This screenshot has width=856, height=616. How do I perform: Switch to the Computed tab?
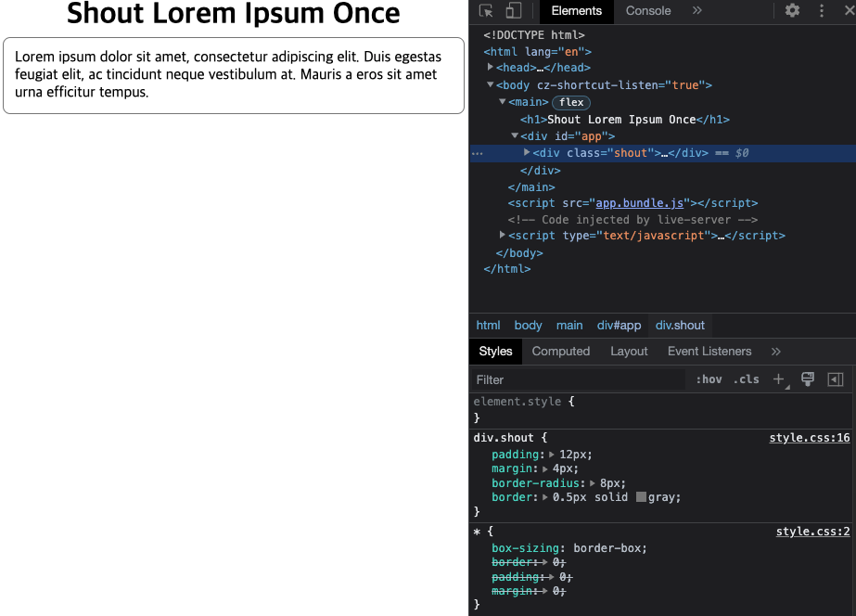561,352
